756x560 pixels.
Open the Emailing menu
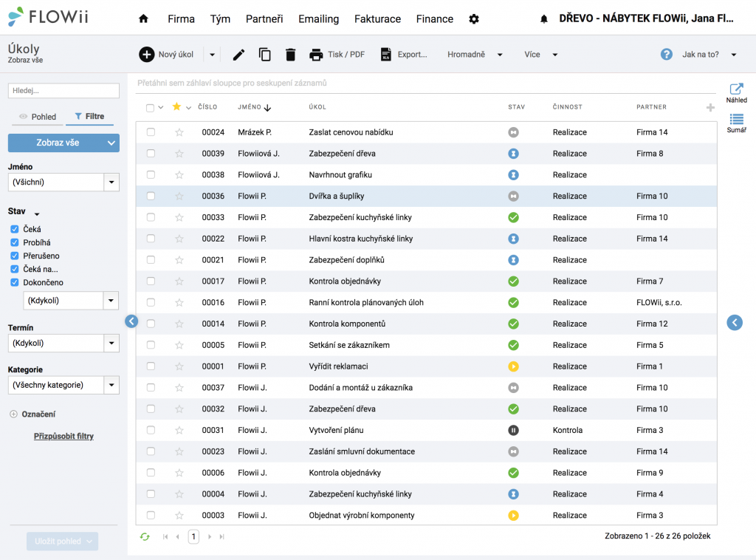click(x=319, y=18)
